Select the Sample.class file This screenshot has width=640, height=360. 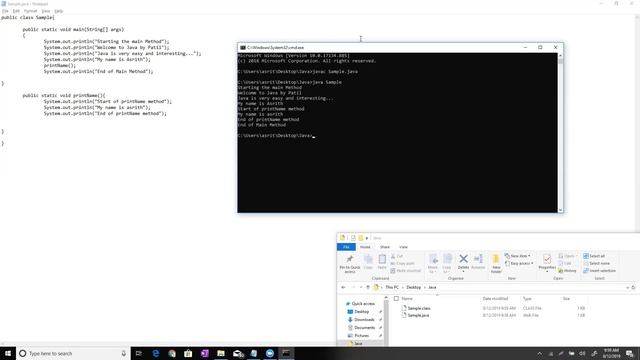[x=419, y=308]
